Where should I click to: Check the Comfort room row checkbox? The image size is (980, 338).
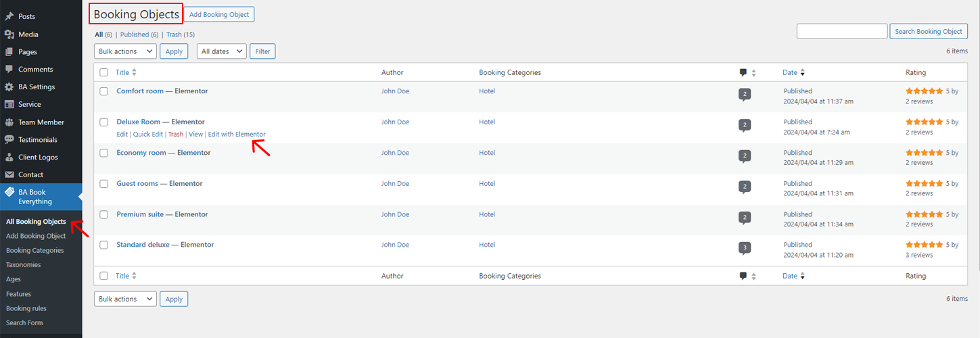[104, 91]
